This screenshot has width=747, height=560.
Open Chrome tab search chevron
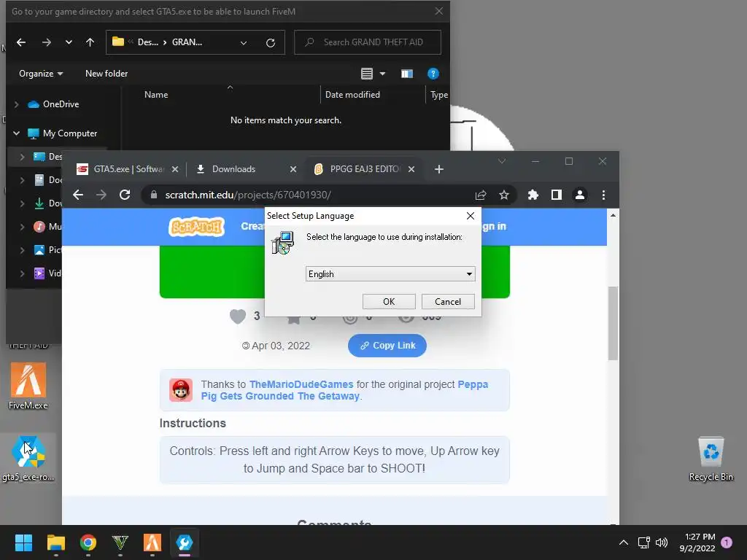coord(502,161)
